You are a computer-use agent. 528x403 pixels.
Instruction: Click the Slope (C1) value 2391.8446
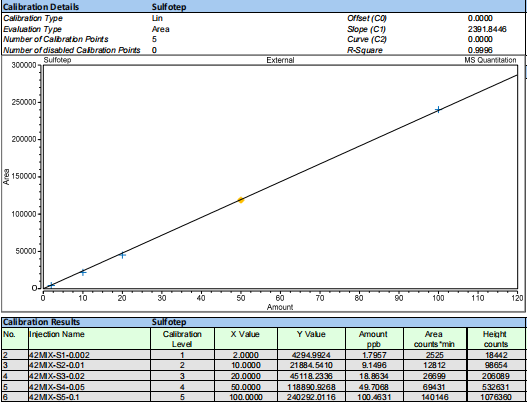tap(487, 29)
